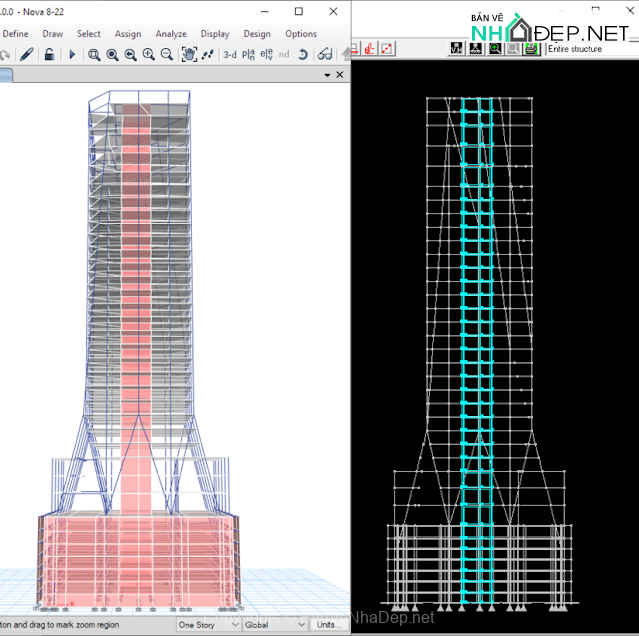The image size is (639, 636).
Task: Set elevation view with ele icon
Action: (x=265, y=54)
